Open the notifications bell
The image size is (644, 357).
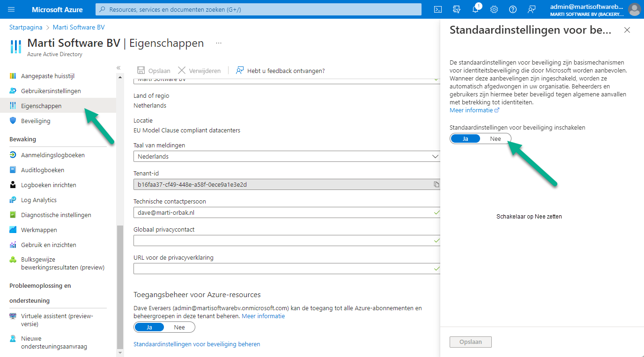click(476, 9)
